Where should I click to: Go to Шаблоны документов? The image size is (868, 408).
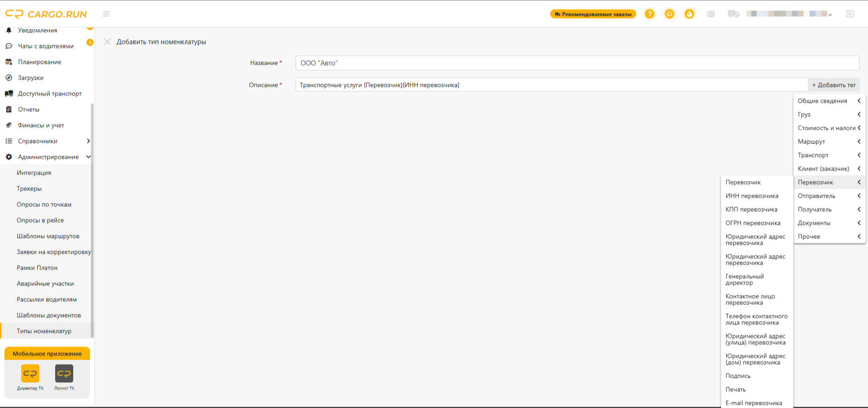[x=49, y=315]
